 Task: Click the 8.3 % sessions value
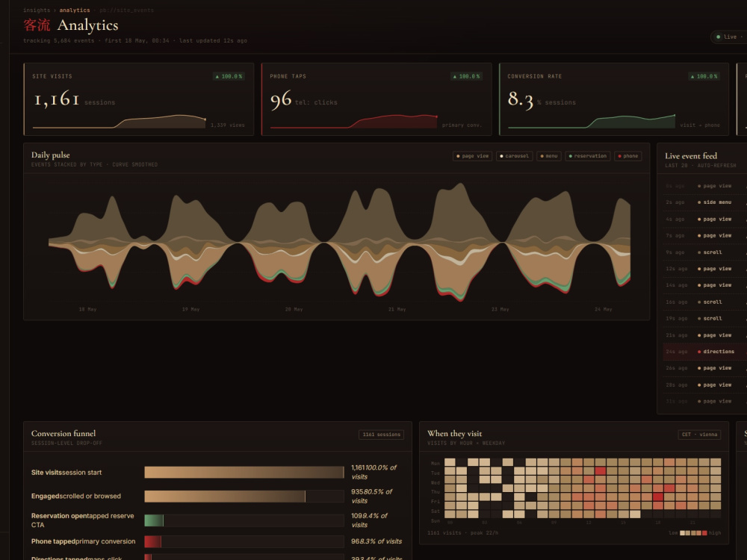[x=542, y=100]
